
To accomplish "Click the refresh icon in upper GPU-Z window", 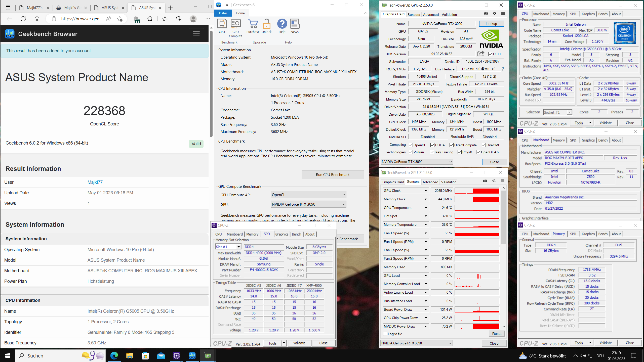I will click(x=494, y=14).
